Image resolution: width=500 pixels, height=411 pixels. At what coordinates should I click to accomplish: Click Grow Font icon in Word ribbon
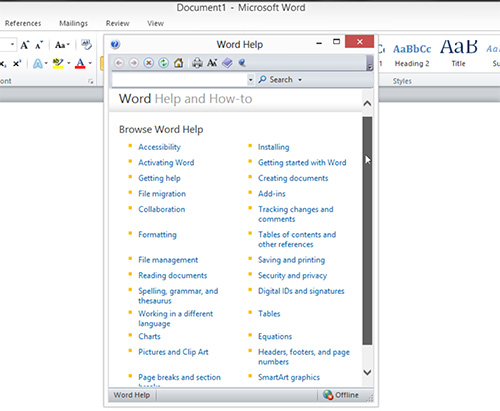(x=25, y=45)
